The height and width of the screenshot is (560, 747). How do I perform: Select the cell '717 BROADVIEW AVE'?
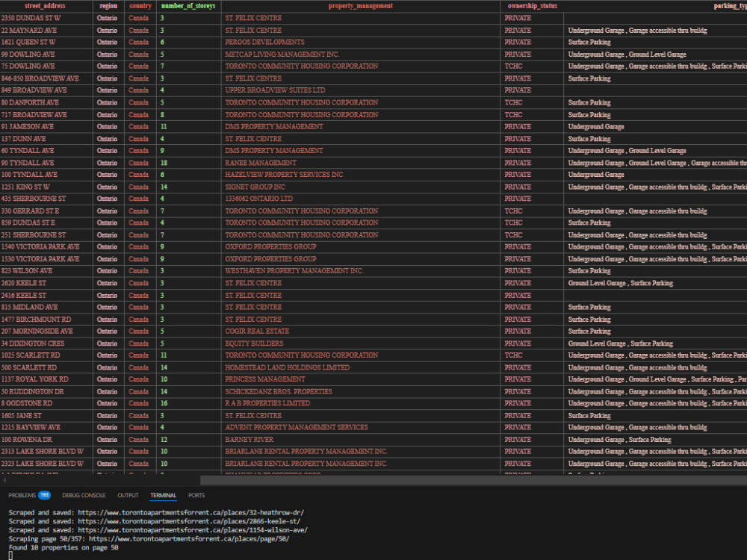[x=46, y=115]
